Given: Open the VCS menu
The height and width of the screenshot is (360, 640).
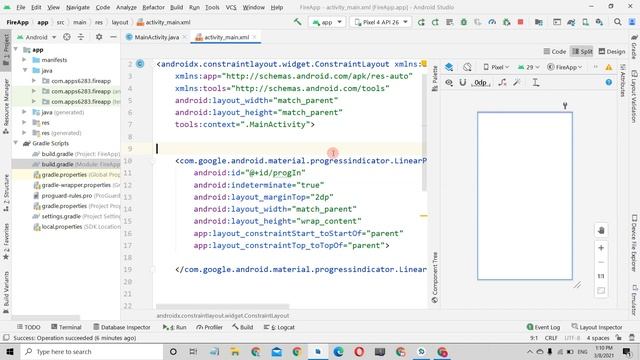Looking at the screenshot, I should pyautogui.click(x=231, y=7).
